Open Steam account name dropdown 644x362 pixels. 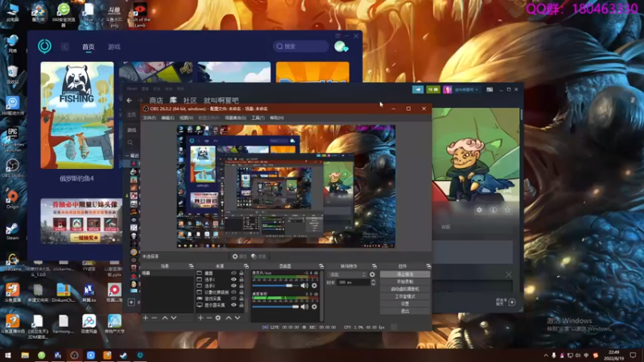[466, 89]
